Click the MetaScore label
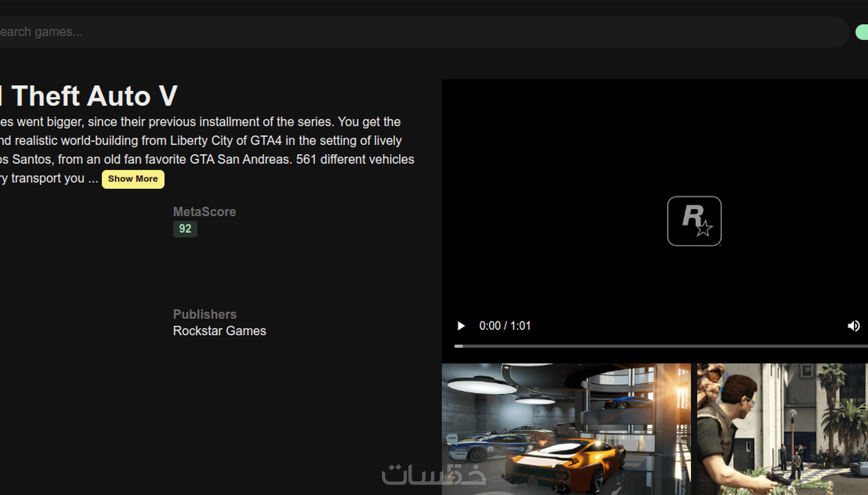 [204, 212]
